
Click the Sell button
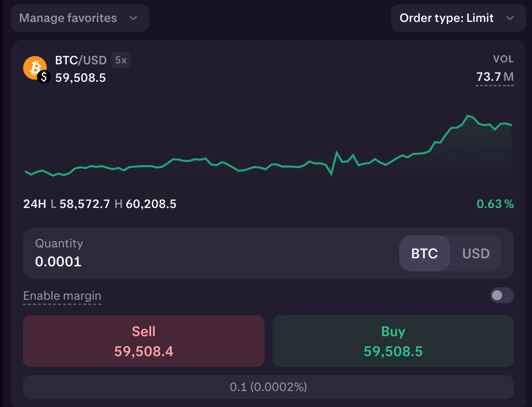(x=144, y=341)
